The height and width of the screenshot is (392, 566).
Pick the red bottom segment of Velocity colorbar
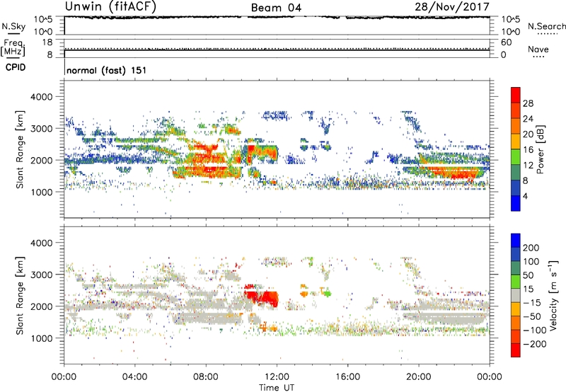(x=516, y=350)
